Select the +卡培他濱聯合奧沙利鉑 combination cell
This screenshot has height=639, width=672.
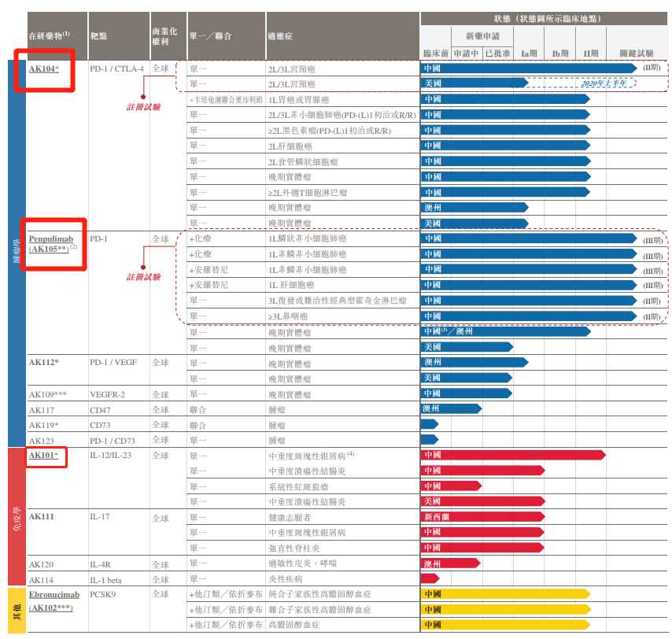[226, 100]
